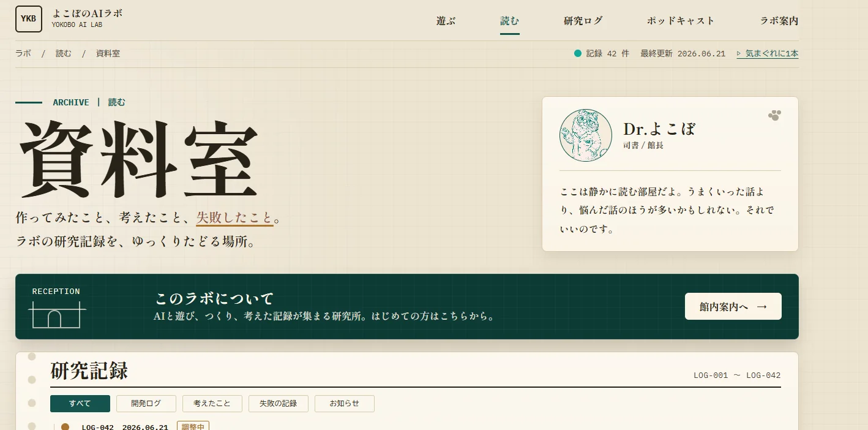Viewport: 868px width, 430px height.
Task: Filter records by 開発ログ
Action: (x=146, y=404)
